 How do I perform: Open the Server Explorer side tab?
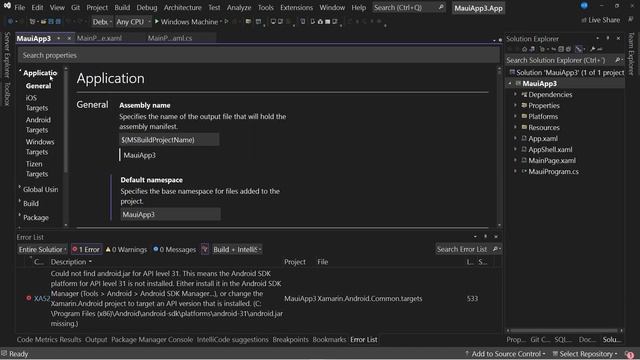7,55
